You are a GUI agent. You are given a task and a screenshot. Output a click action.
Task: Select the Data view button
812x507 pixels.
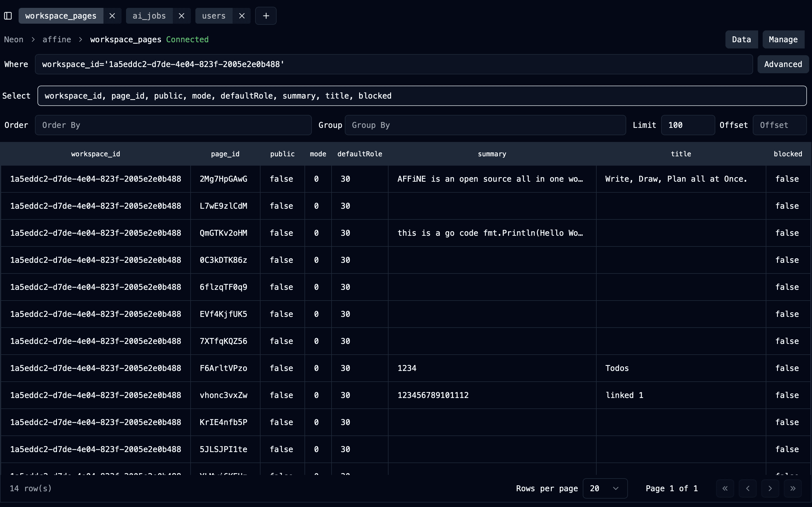point(741,39)
